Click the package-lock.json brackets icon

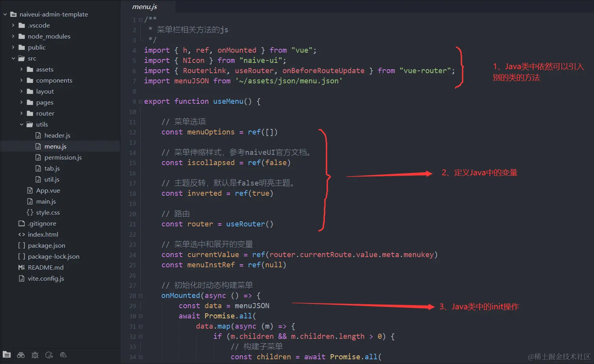(22, 256)
